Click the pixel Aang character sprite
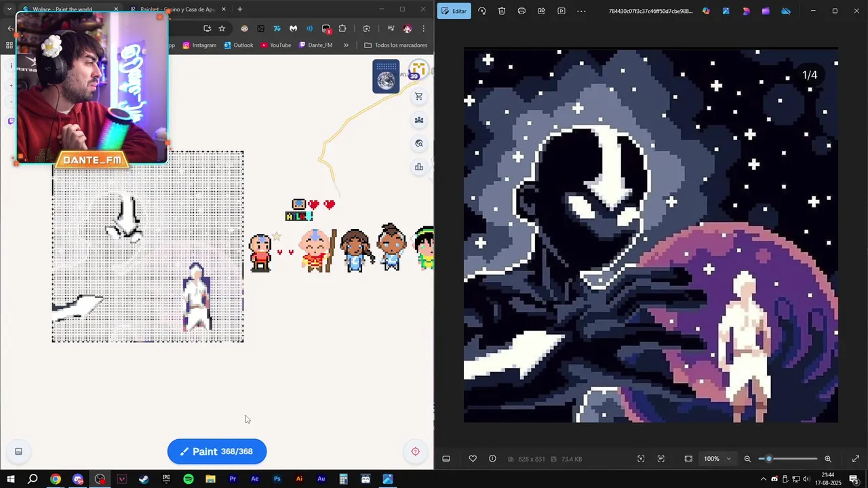This screenshot has height=488, width=868. pos(316,250)
